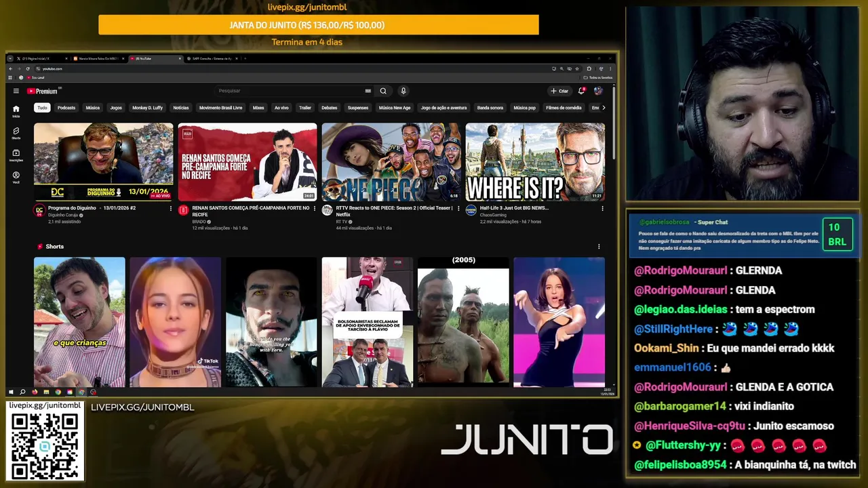
Task: Click the Diguinho Coruja channel avatar
Action: (x=39, y=211)
